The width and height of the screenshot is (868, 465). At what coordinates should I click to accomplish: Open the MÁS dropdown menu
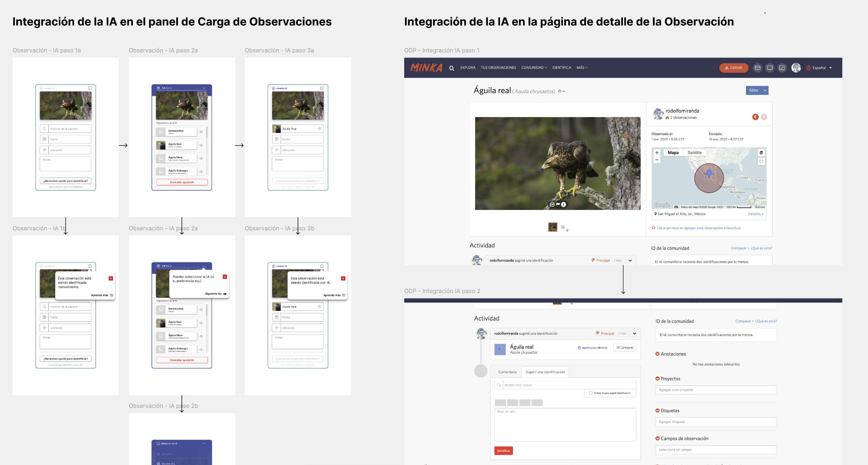(582, 68)
